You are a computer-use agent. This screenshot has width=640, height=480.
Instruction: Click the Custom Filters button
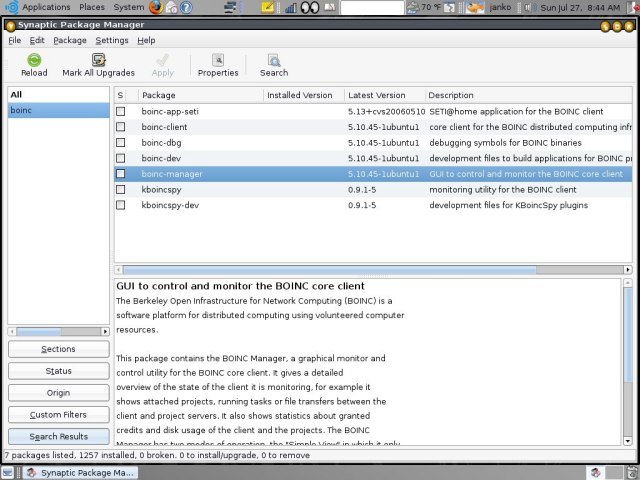pos(58,415)
